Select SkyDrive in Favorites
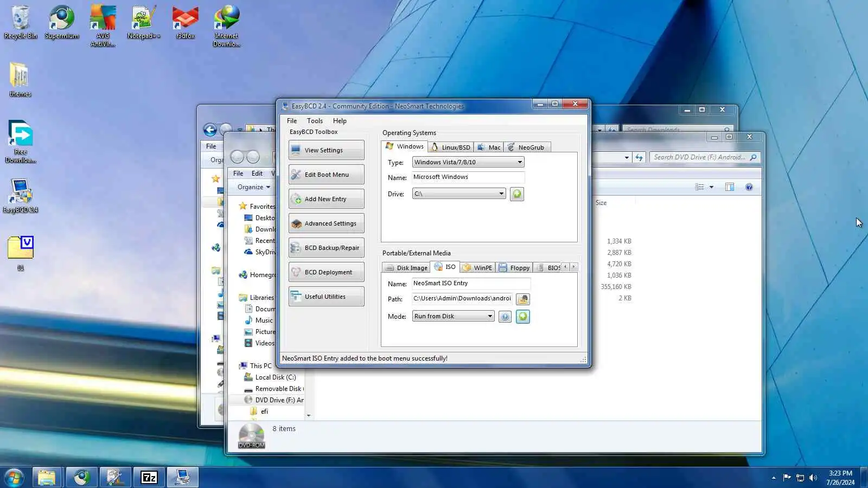The height and width of the screenshot is (488, 868). click(260, 252)
